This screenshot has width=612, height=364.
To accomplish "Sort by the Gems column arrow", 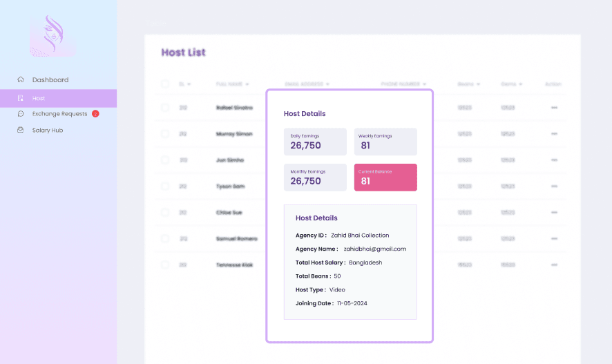I will 521,84.
